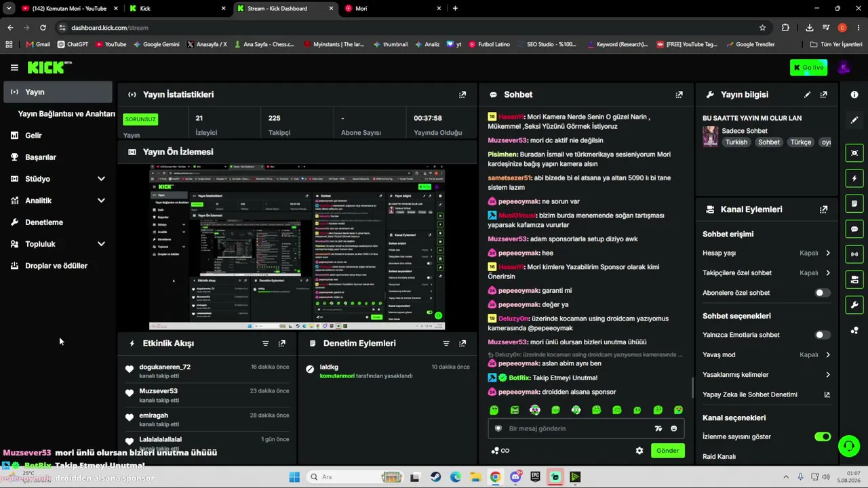
Task: Click the pencil icon in the right sidebar
Action: [854, 120]
